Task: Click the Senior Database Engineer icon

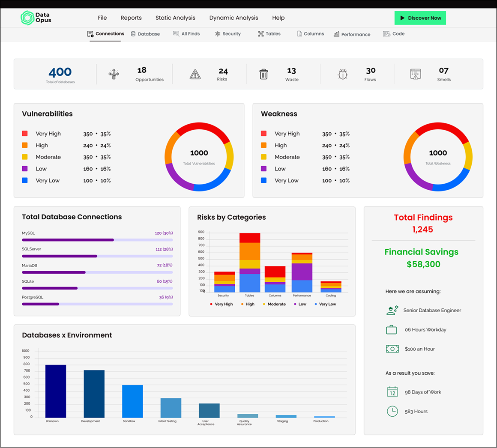Action: [x=392, y=310]
